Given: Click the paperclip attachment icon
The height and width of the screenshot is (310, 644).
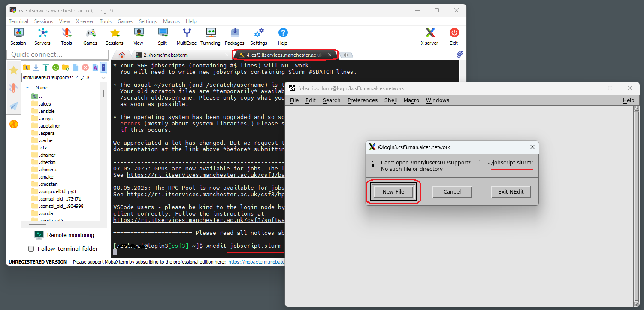Looking at the screenshot, I should [x=460, y=55].
